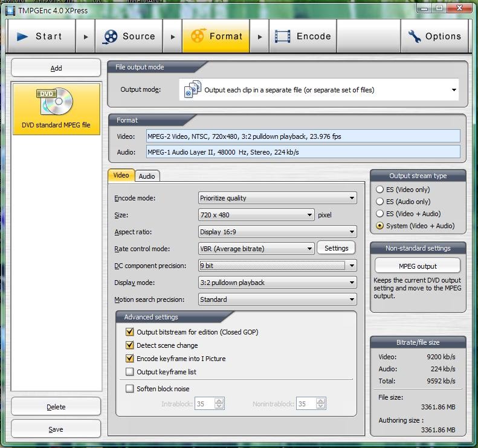Screen dimensions: 478x448
Task: Click the arrow between Format and Encode
Action: point(260,37)
